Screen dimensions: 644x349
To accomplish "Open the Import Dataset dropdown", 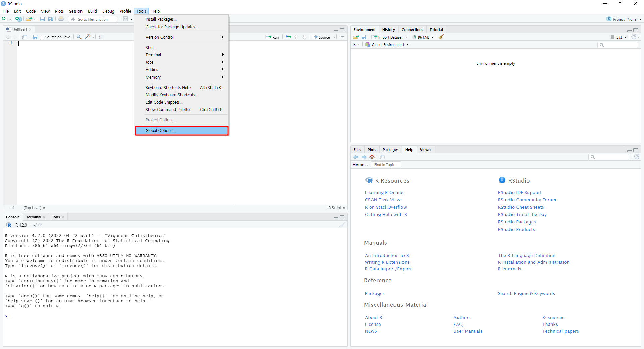I will click(x=389, y=37).
